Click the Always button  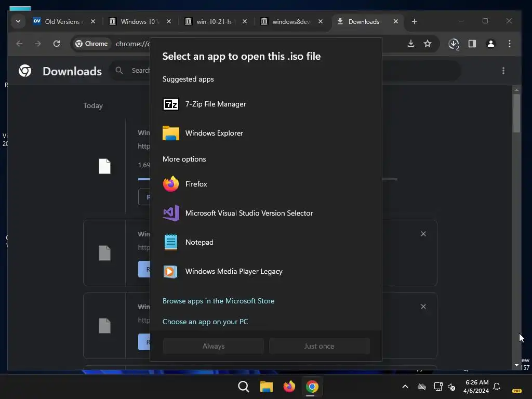214,346
